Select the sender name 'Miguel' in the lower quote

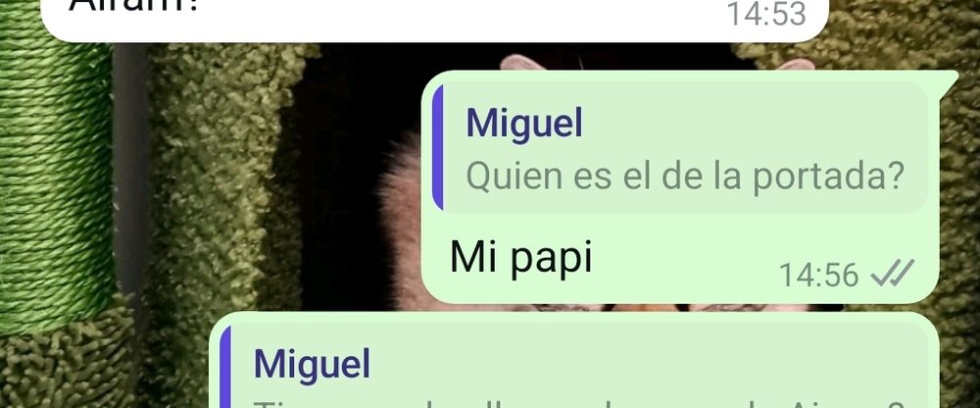[312, 364]
